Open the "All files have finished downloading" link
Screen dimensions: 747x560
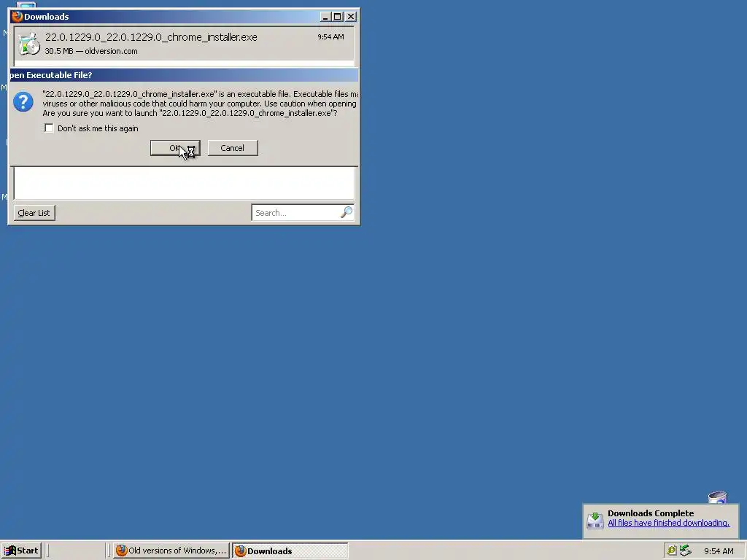point(668,523)
